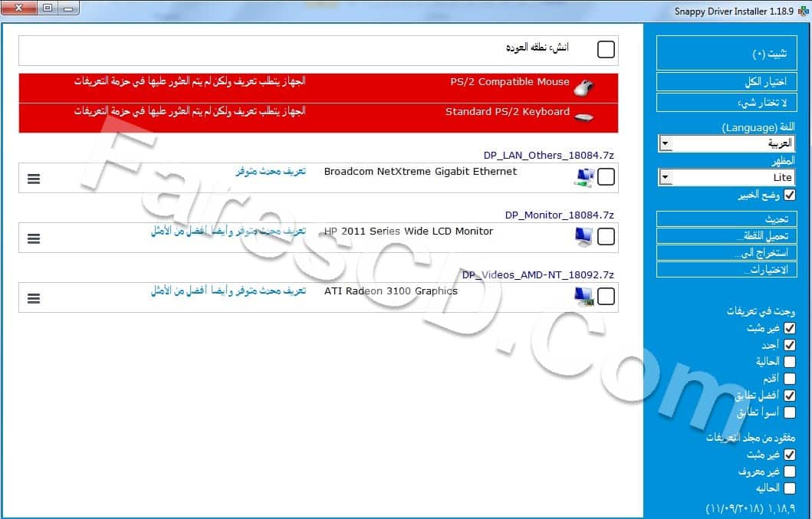Image resolution: width=812 pixels, height=519 pixels.
Task: Close the Snappy Driver Installer window
Action: pyautogui.click(x=18, y=8)
